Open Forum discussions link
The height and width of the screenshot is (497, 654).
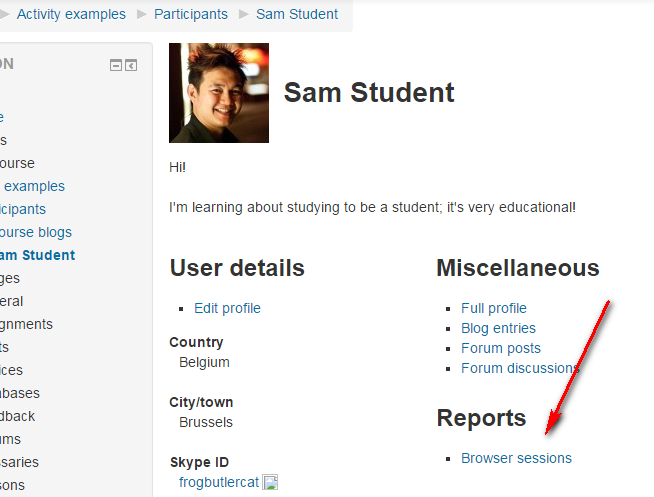click(x=520, y=368)
